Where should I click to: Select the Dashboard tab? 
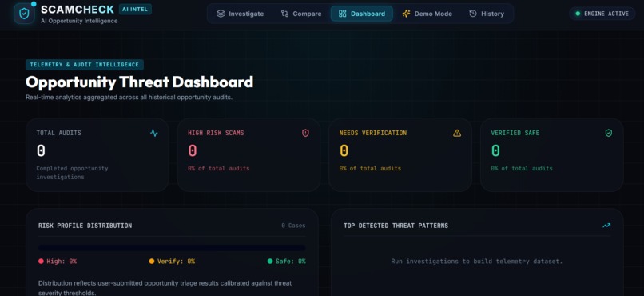coord(362,14)
